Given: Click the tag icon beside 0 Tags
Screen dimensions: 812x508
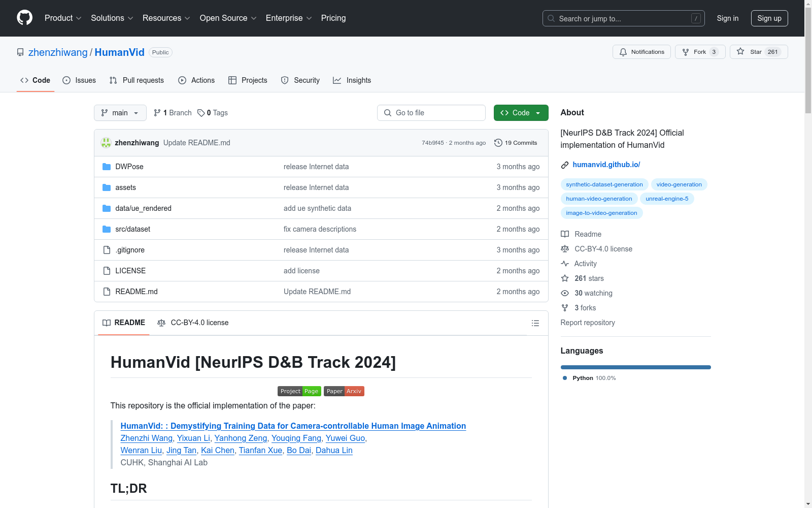Looking at the screenshot, I should [x=201, y=113].
